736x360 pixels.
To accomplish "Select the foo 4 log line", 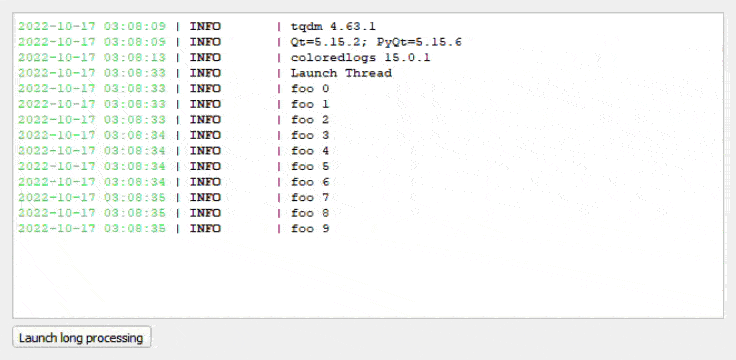I will pos(310,151).
